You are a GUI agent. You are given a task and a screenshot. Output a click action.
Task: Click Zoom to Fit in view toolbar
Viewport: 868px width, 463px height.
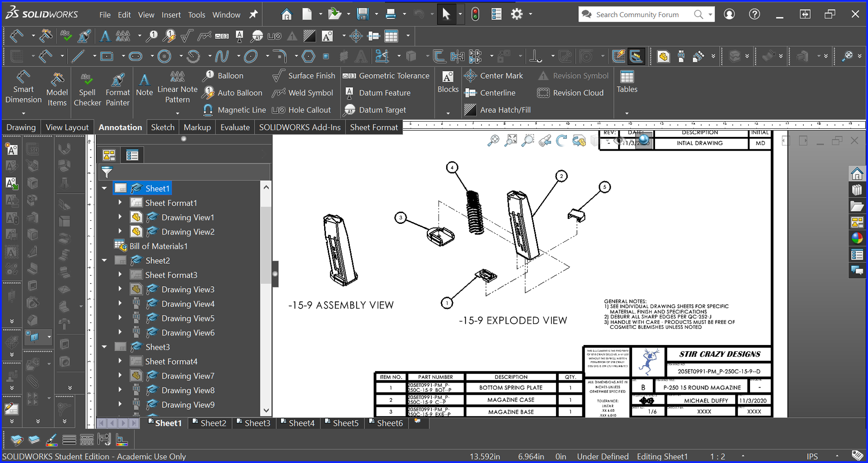511,141
